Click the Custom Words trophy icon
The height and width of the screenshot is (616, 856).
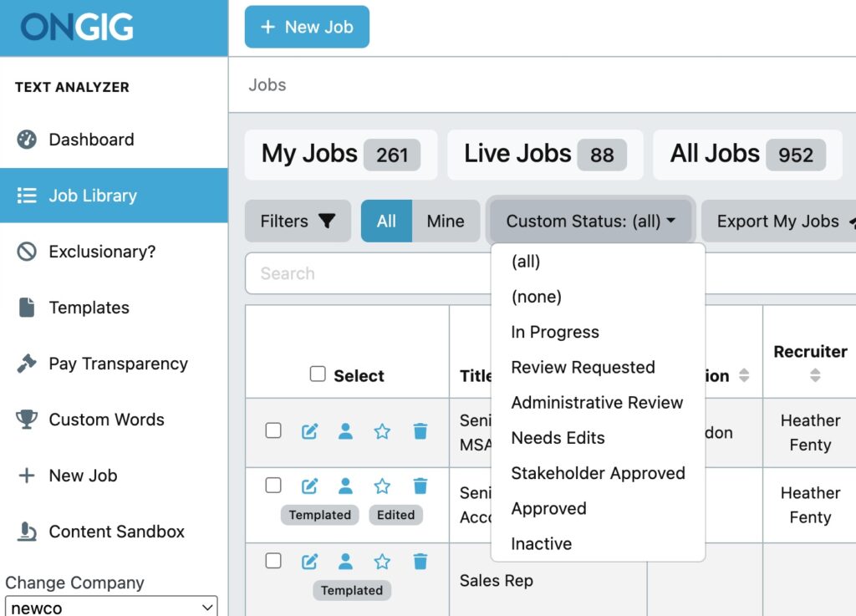27,420
